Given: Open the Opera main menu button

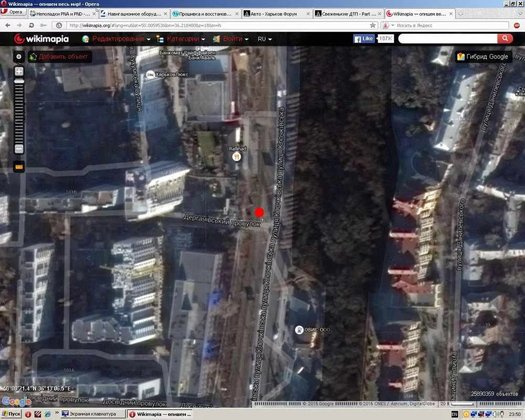Looking at the screenshot, I should [14, 12].
